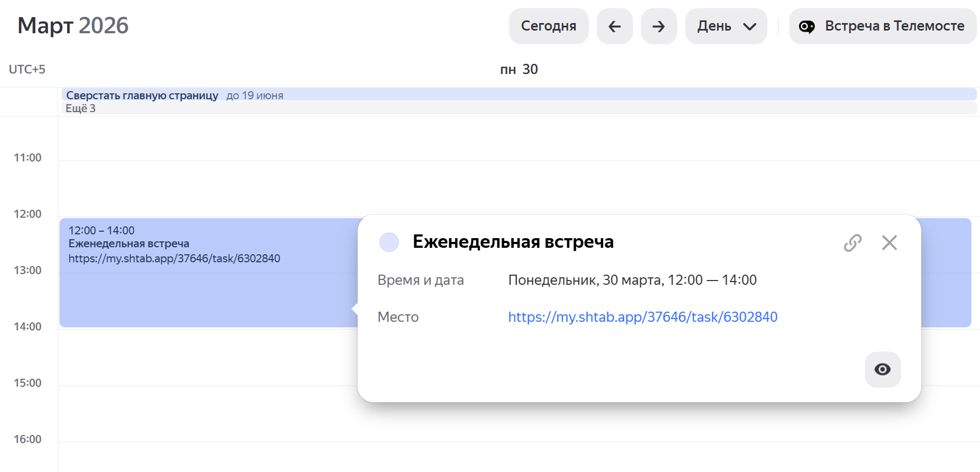The width and height of the screenshot is (980, 472).
Task: Click the пн 30 day header
Action: click(x=518, y=70)
